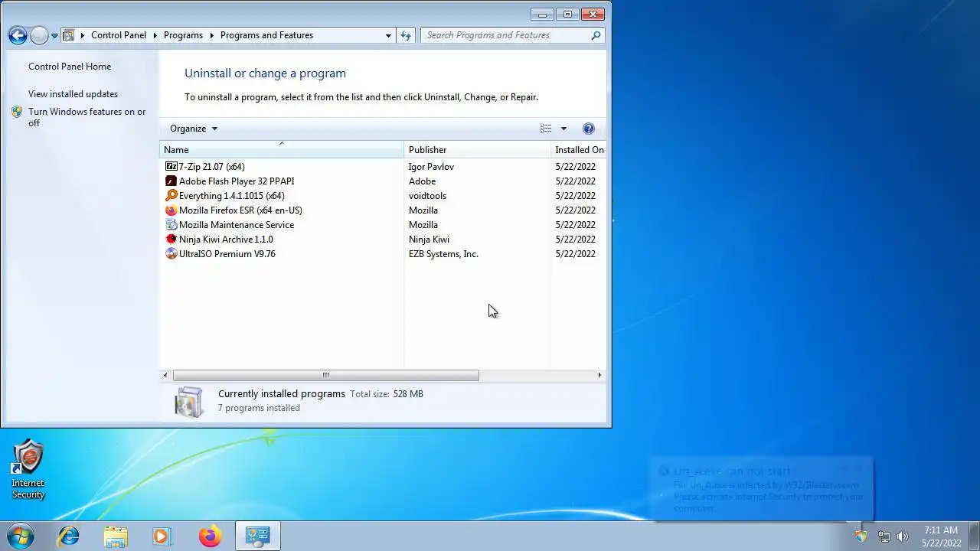Select the 7-Zip 21.07 (x64) row
The image size is (980, 551).
pos(383,166)
